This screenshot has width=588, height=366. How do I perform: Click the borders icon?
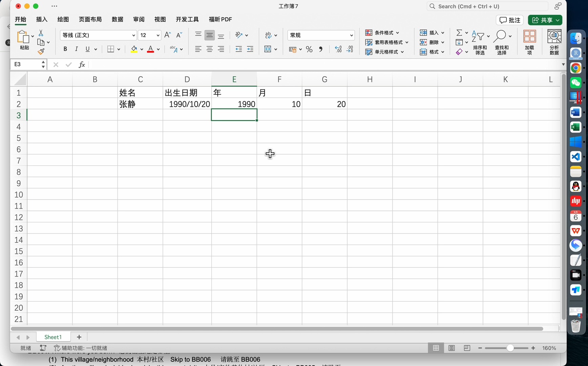[110, 49]
